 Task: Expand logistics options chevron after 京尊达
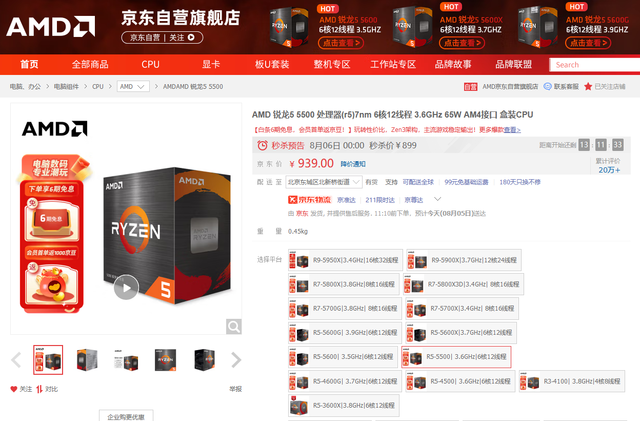point(437,199)
